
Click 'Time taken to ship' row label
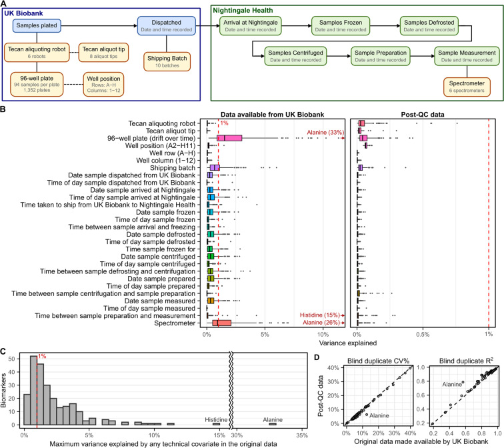[x=108, y=205]
